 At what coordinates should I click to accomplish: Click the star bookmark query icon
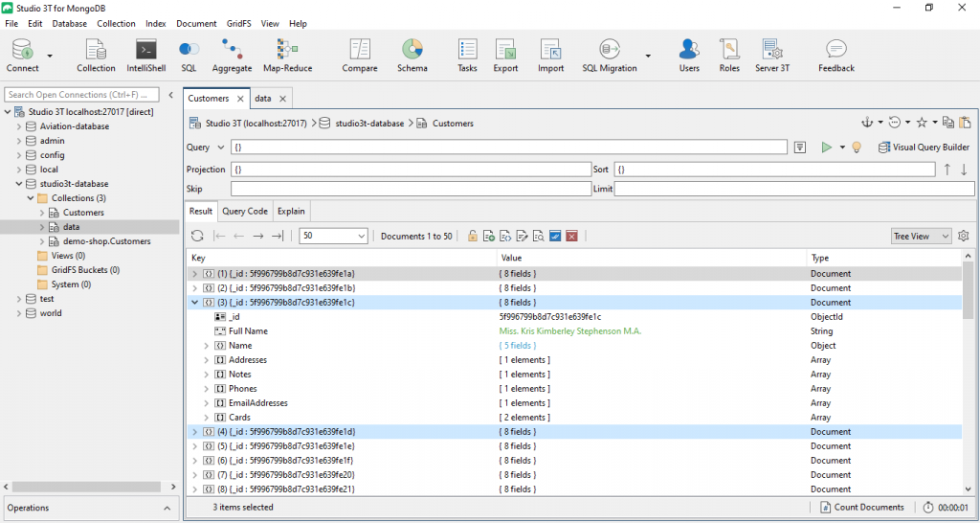[922, 123]
